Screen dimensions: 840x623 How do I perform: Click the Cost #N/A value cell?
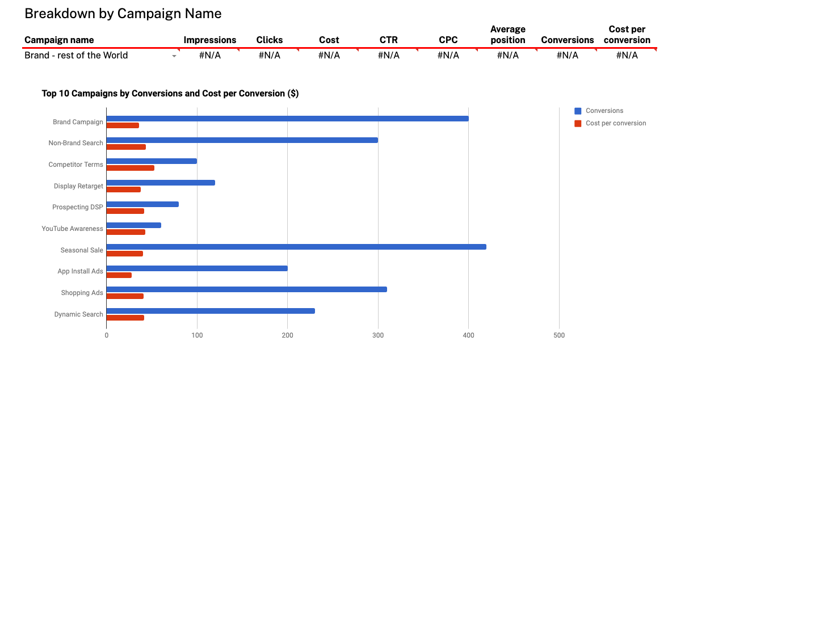tap(329, 56)
